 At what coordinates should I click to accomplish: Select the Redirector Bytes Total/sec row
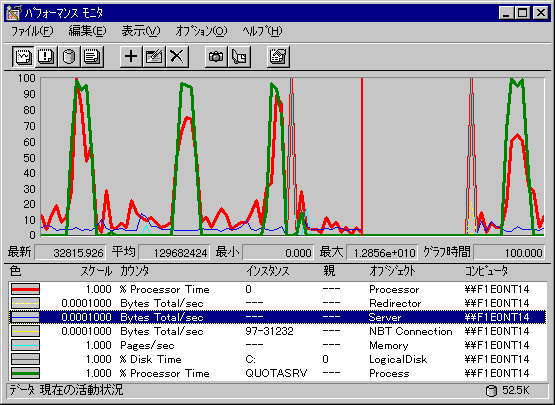click(277, 303)
